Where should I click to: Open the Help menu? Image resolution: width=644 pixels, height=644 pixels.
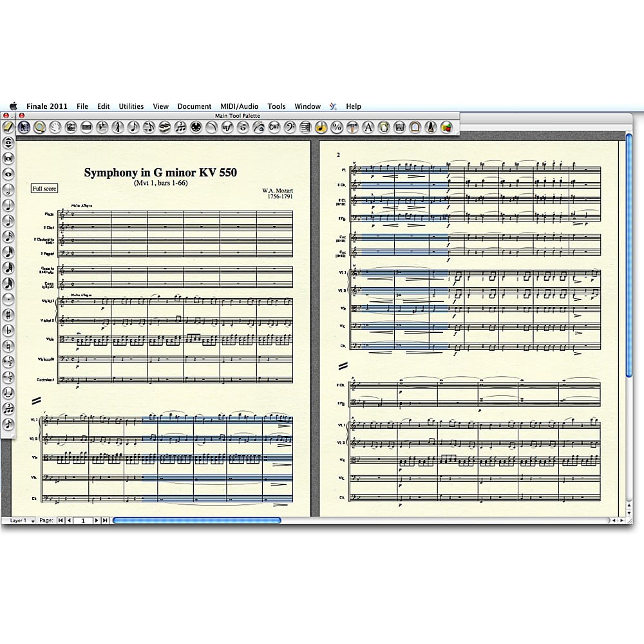tap(353, 106)
